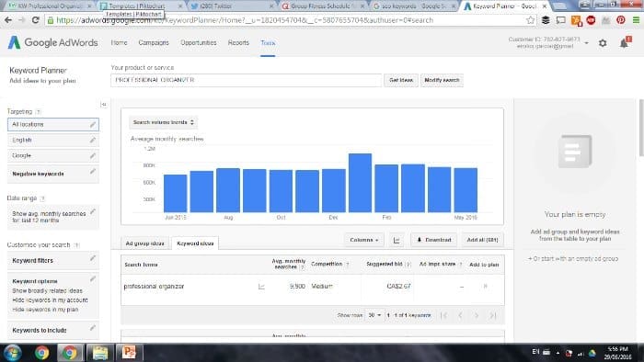Edit Keyword filters
644x362 pixels.
coord(53,260)
